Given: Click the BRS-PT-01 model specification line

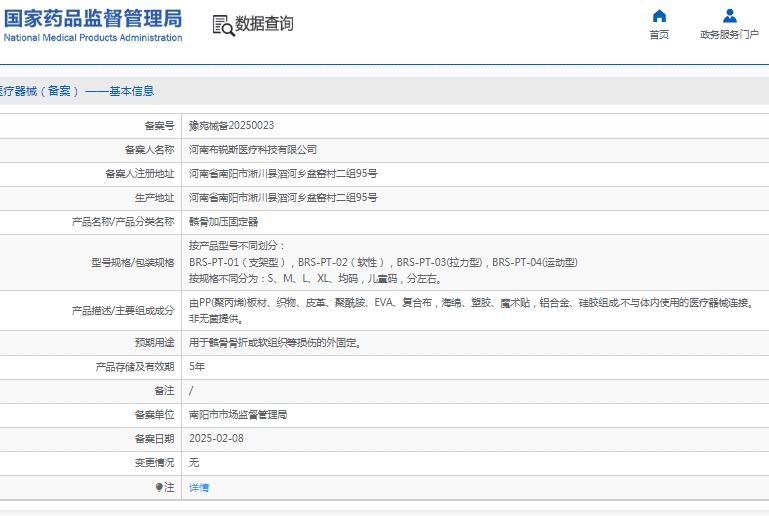Looking at the screenshot, I should point(384,262).
